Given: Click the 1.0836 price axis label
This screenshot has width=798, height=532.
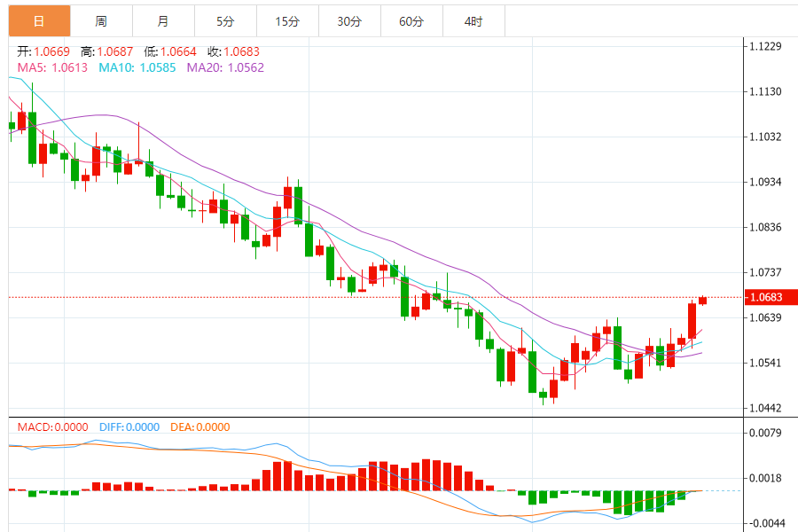Looking at the screenshot, I should point(765,227).
